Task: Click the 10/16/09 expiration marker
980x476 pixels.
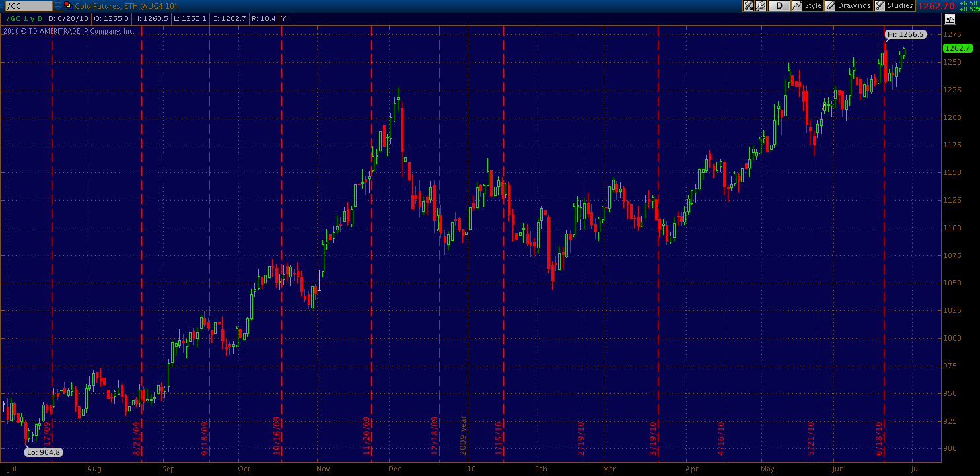Action: point(277,436)
